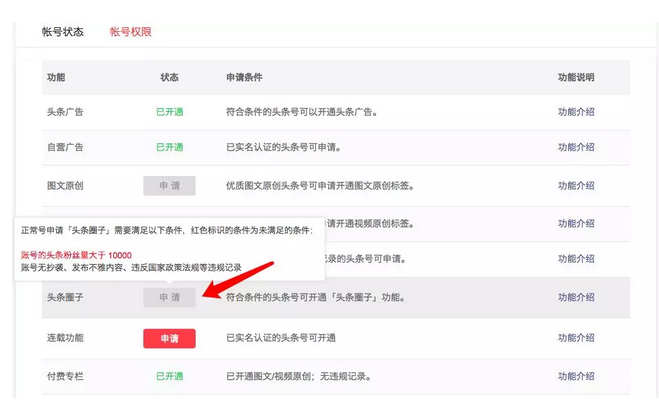Open 功能介绍 link for 头条广告
This screenshot has height=407, width=659.
pyautogui.click(x=576, y=112)
